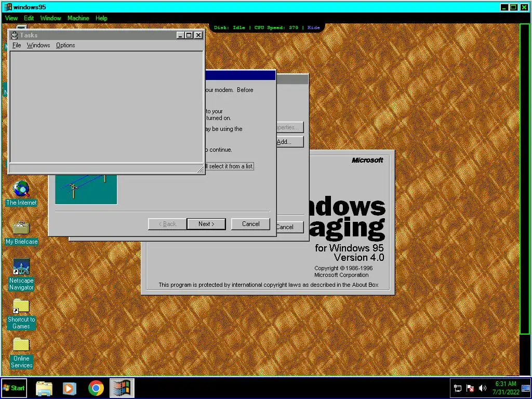Click the Tasks window resize grip
The width and height of the screenshot is (532, 399).
(x=200, y=169)
